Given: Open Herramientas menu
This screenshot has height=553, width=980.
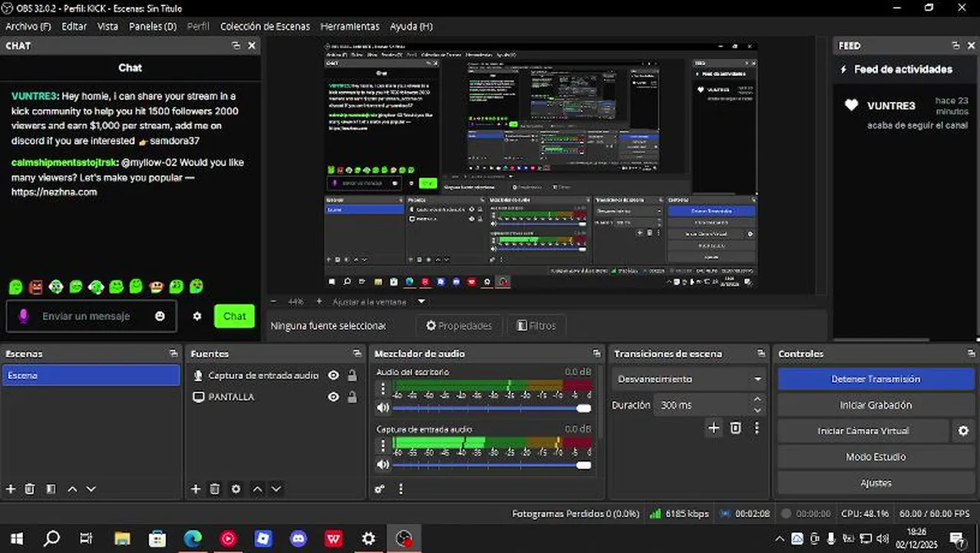Looking at the screenshot, I should tap(350, 26).
